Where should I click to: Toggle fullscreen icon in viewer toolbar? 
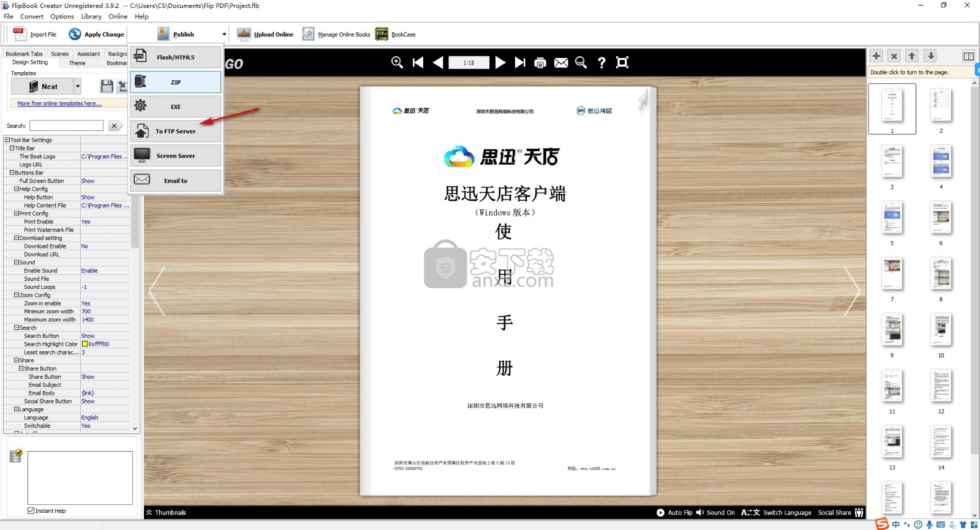[x=622, y=62]
